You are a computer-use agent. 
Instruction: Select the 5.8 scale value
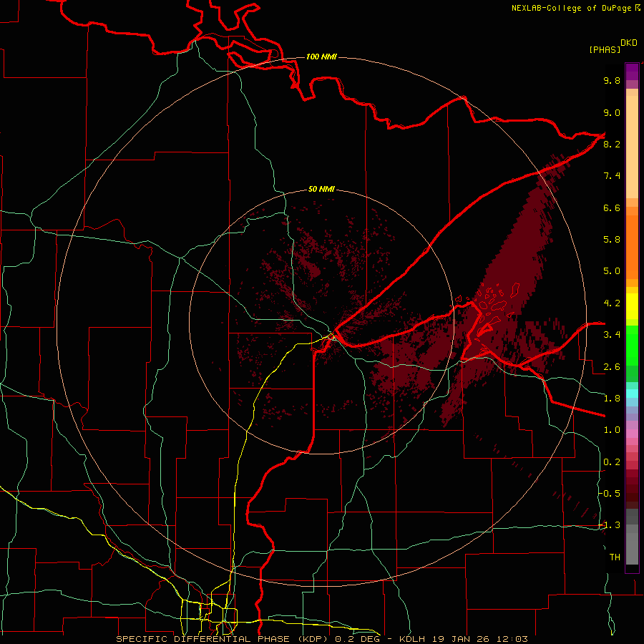pyautogui.click(x=612, y=240)
